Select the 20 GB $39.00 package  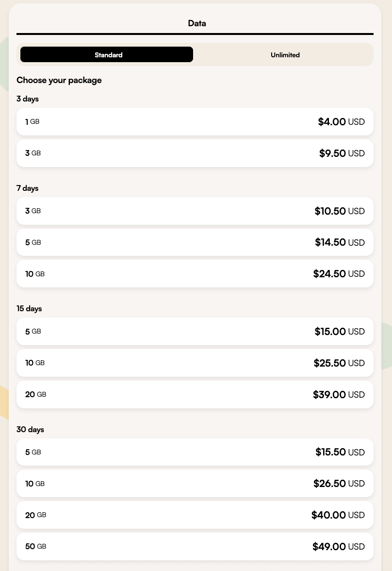click(195, 394)
